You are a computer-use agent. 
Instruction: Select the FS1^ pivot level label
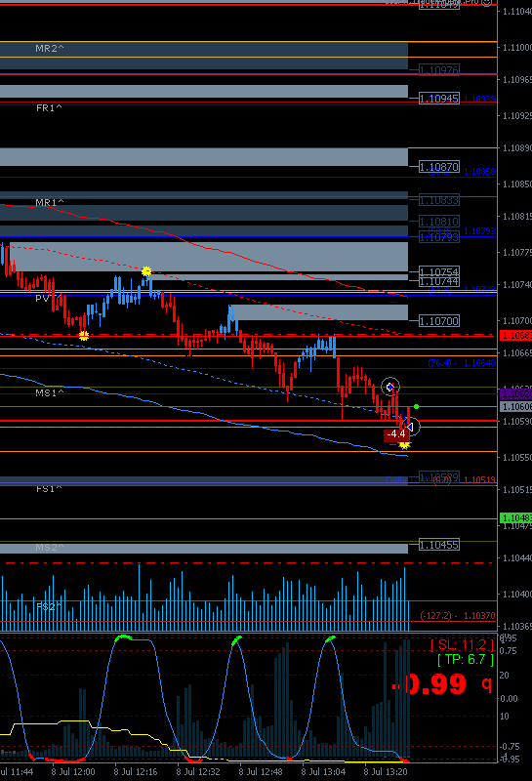pyautogui.click(x=49, y=489)
